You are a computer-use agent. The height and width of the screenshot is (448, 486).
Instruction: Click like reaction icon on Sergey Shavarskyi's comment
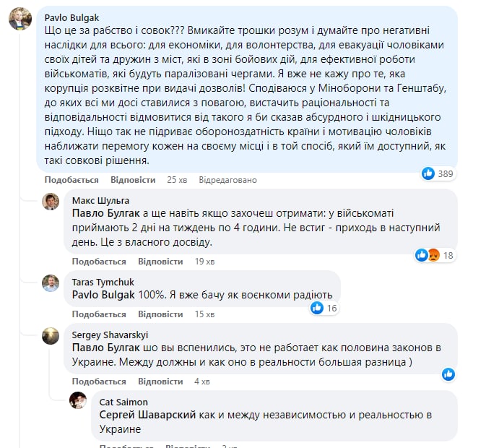[x=448, y=374]
